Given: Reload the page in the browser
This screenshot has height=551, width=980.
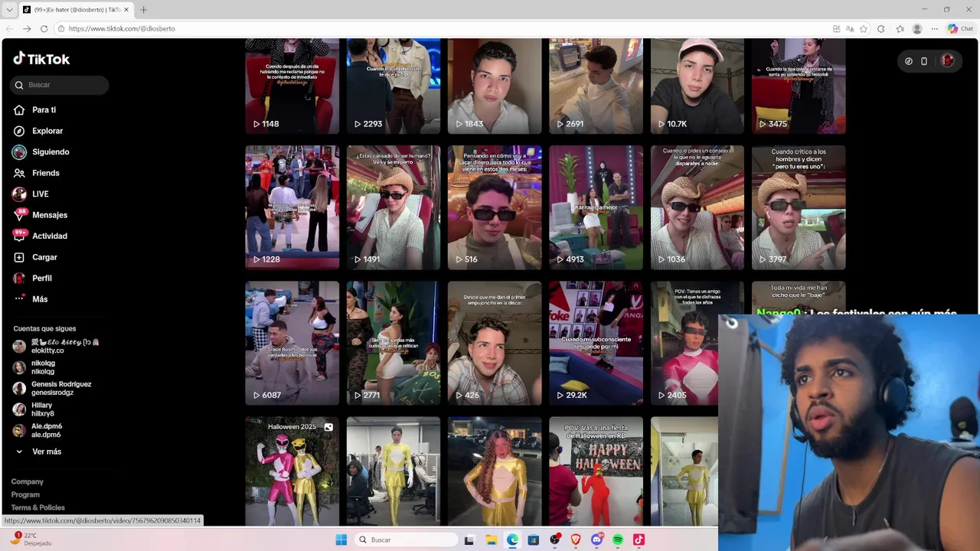Looking at the screenshot, I should pos(44,28).
